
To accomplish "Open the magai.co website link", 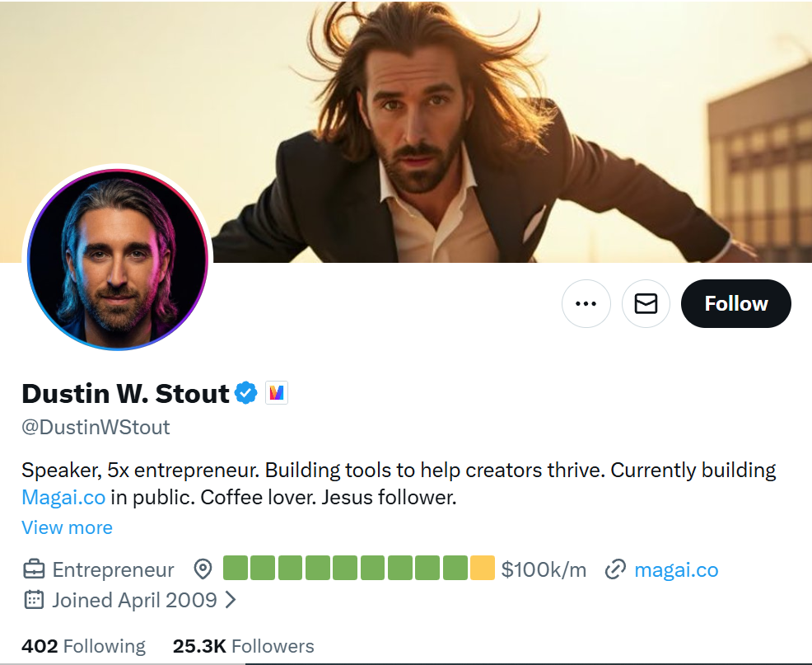I will [x=676, y=569].
